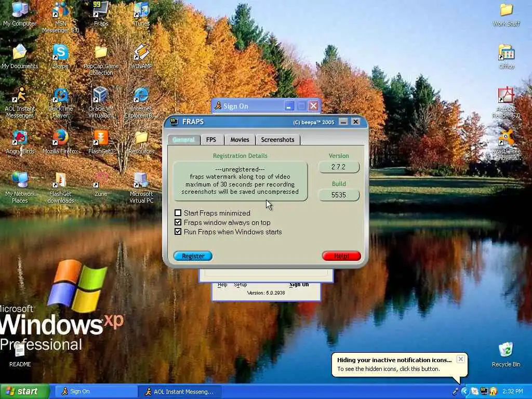
Task: Minimize the Sign On window
Action: point(289,106)
